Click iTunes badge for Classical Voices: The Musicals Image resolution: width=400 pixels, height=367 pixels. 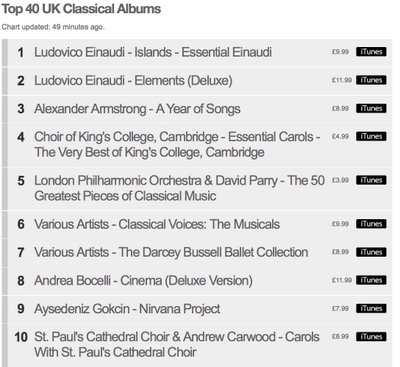point(371,224)
